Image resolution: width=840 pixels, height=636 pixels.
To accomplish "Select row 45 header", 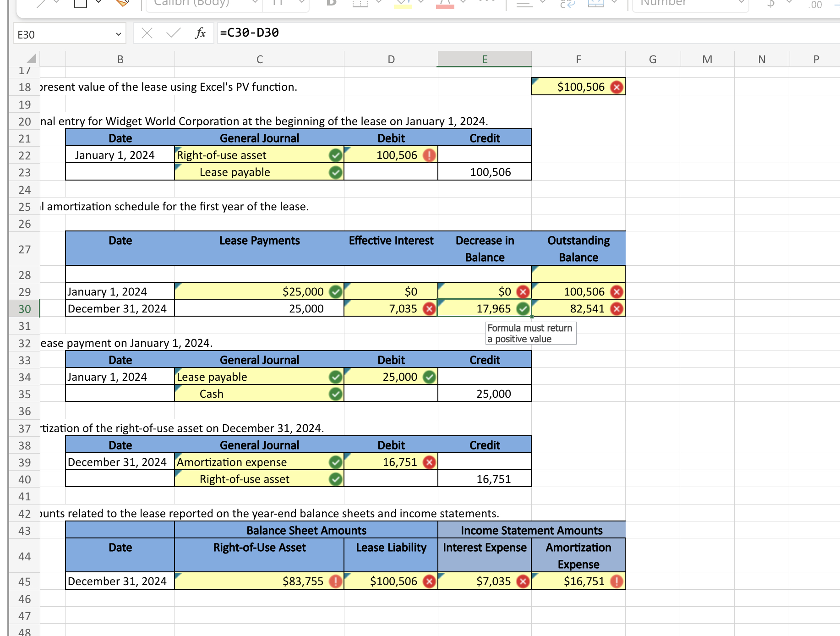I will coord(25,581).
